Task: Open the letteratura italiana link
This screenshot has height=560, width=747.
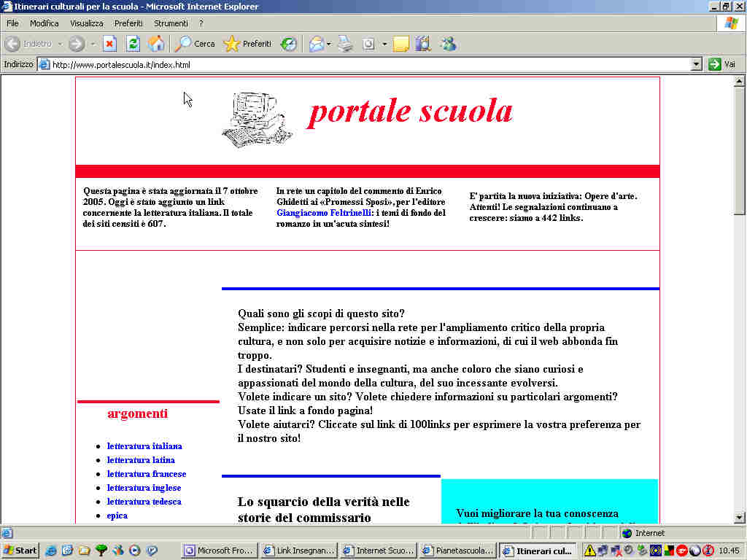Action: 144,446
